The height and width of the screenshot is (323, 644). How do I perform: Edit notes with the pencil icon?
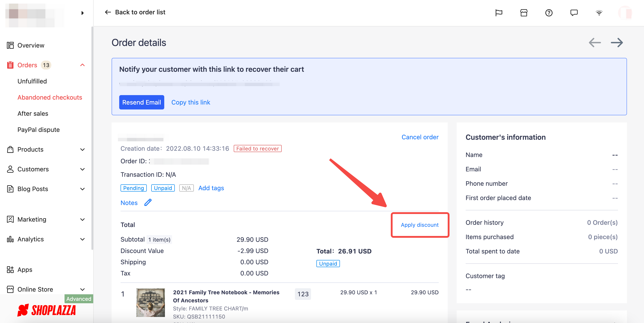pos(148,202)
